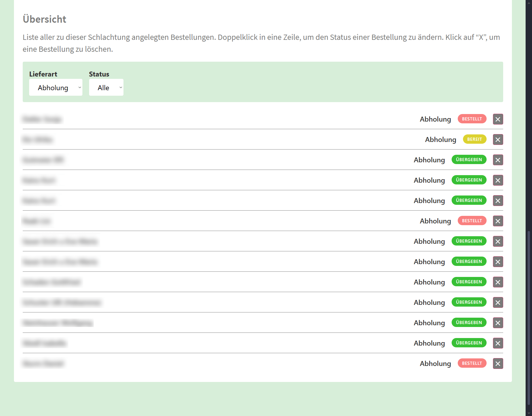Click the scrollbar up arrow
Viewport: 532px width, 416px height.
coord(529,3)
